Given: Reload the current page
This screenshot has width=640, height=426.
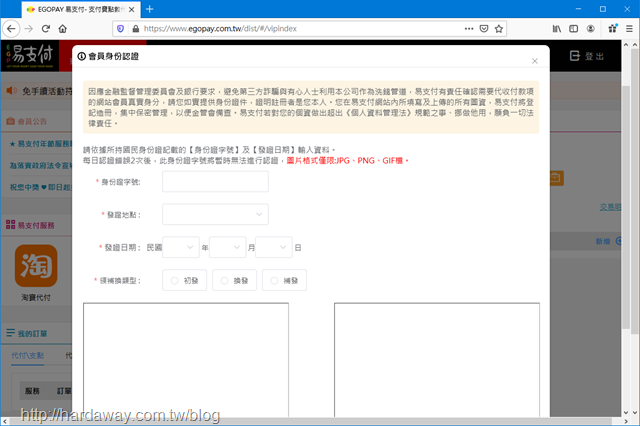Looking at the screenshot, I should (46, 29).
